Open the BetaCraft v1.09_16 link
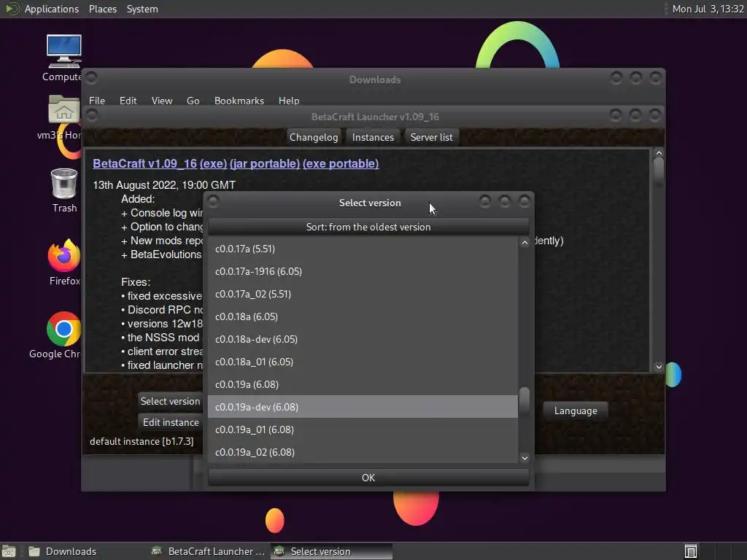 pos(145,163)
